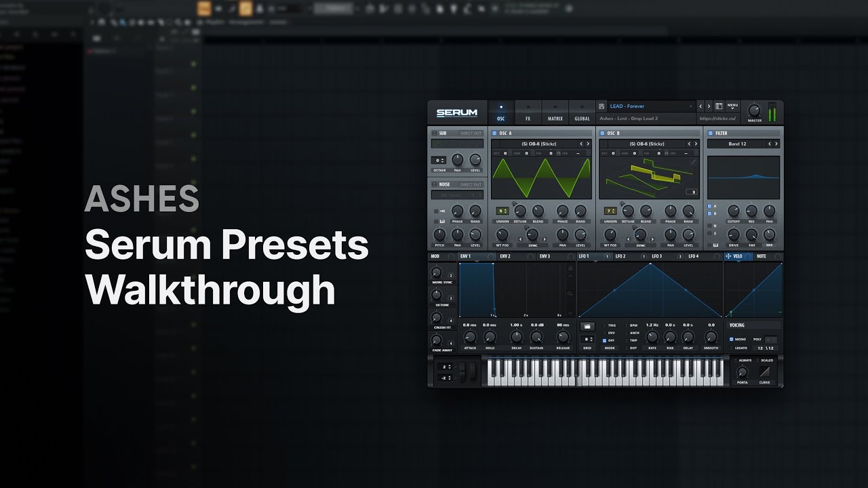Viewport: 868px width, 488px height.
Task: Switch to the MATRIX tab
Action: click(x=555, y=113)
